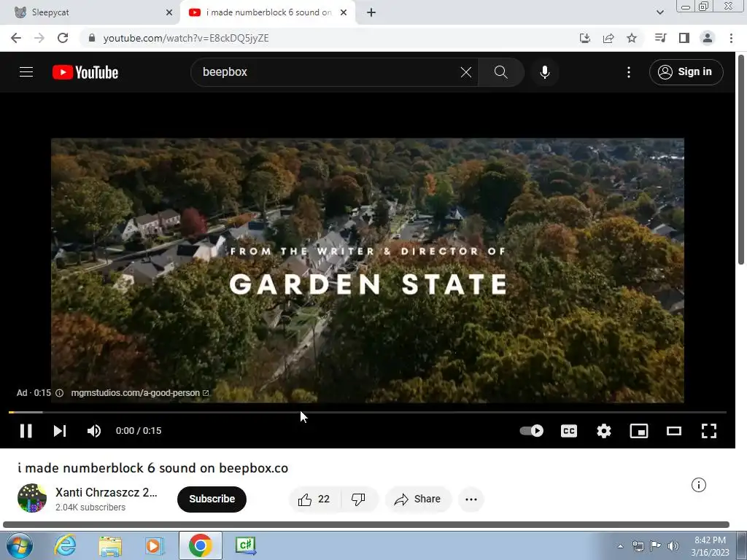Viewport: 747px width, 560px height.
Task: Open the mgmstudios.com/a-good-person ad link
Action: (139, 393)
